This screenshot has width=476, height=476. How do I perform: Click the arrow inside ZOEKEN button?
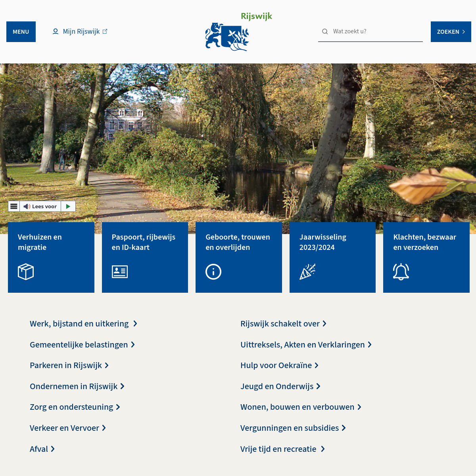(463, 32)
